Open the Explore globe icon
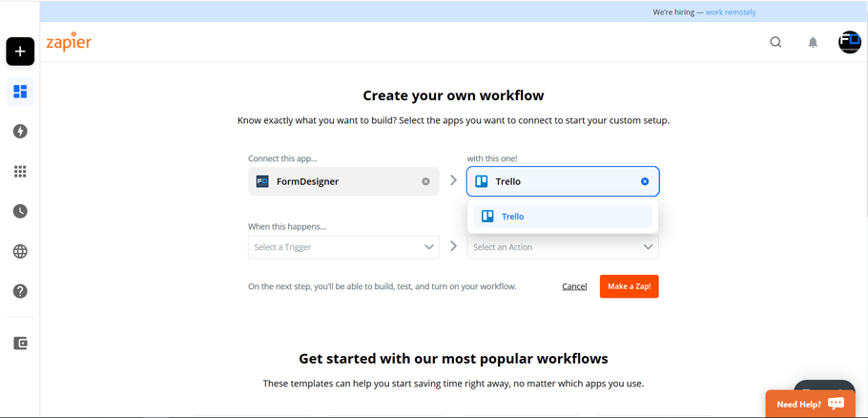This screenshot has width=868, height=418. tap(20, 251)
